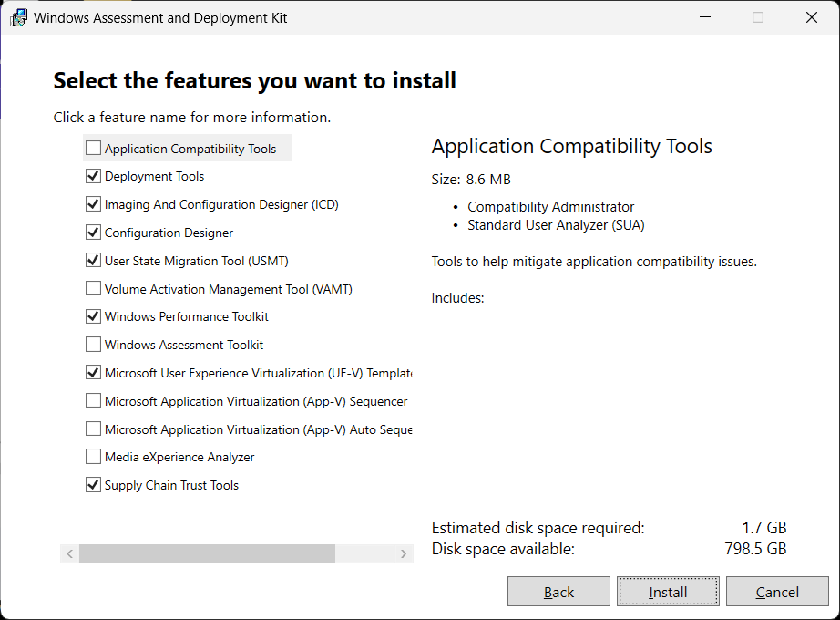Uncheck User State Migration Tool (USMT)
The height and width of the screenshot is (620, 840).
pos(93,261)
